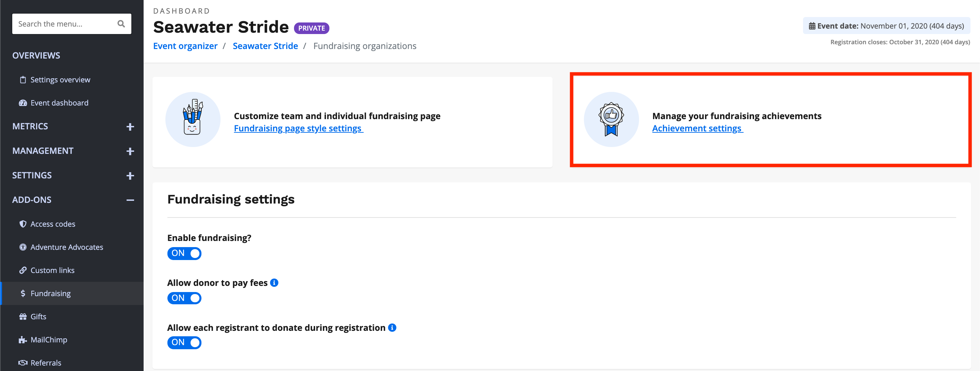Click the calendar icon by Event date
980x371 pixels.
pyautogui.click(x=812, y=26)
